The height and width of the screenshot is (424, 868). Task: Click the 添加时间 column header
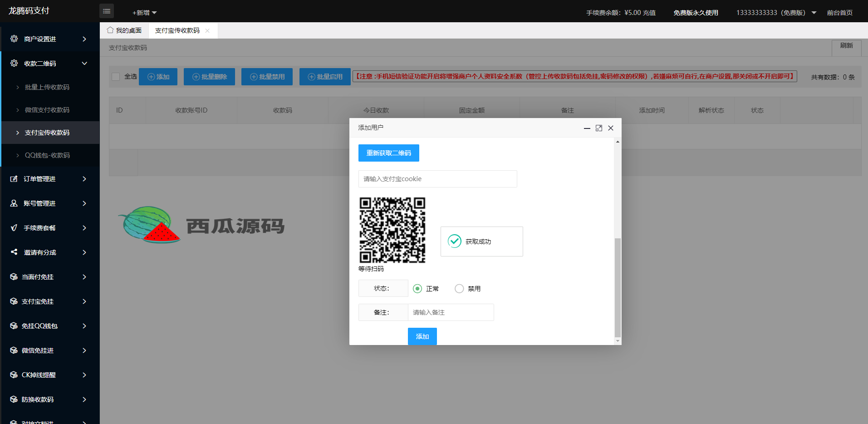click(652, 110)
